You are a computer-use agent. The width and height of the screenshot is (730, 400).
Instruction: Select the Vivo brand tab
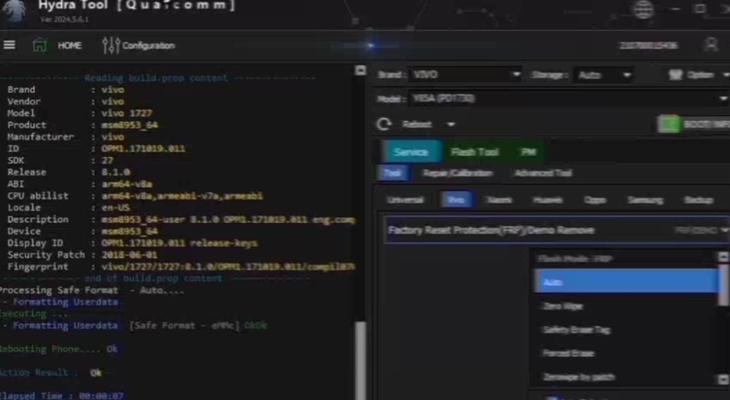click(x=456, y=200)
